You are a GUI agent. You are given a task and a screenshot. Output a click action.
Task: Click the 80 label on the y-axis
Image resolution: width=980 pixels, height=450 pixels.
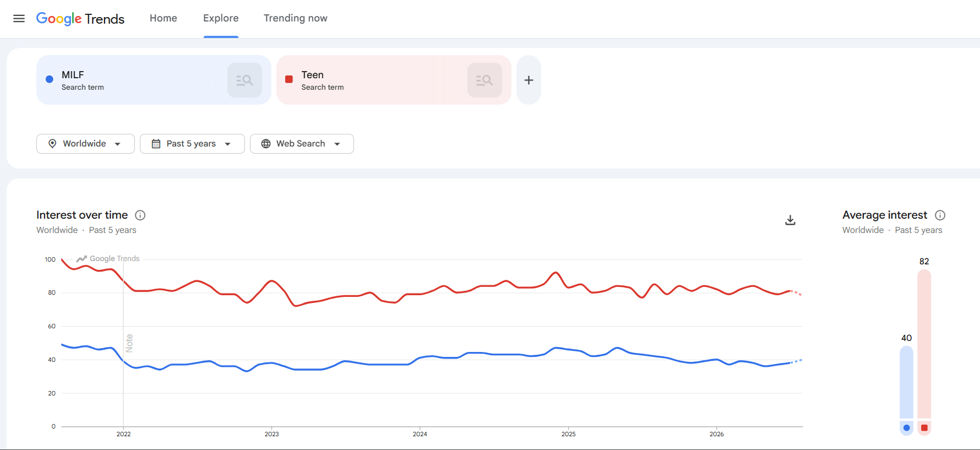tap(52, 292)
